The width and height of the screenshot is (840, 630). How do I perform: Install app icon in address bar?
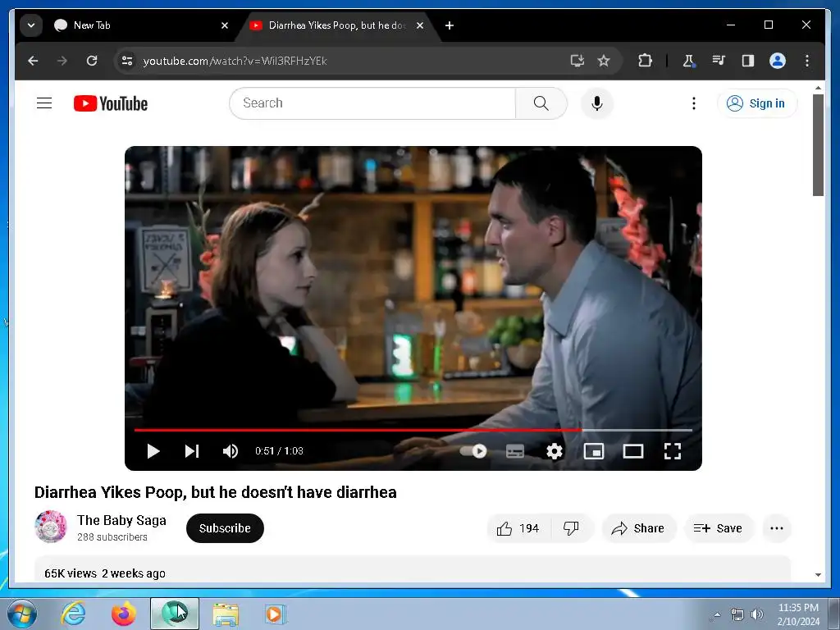pos(577,61)
